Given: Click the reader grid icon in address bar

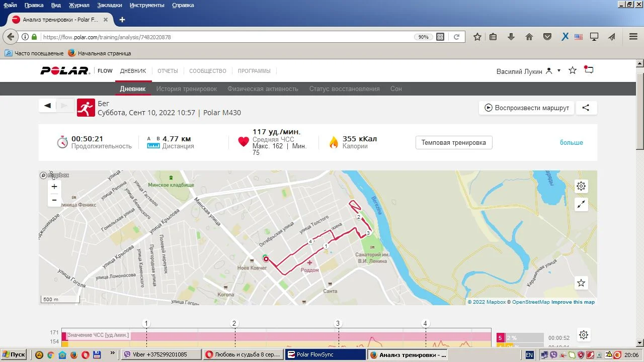Looking at the screenshot, I should tap(440, 37).
